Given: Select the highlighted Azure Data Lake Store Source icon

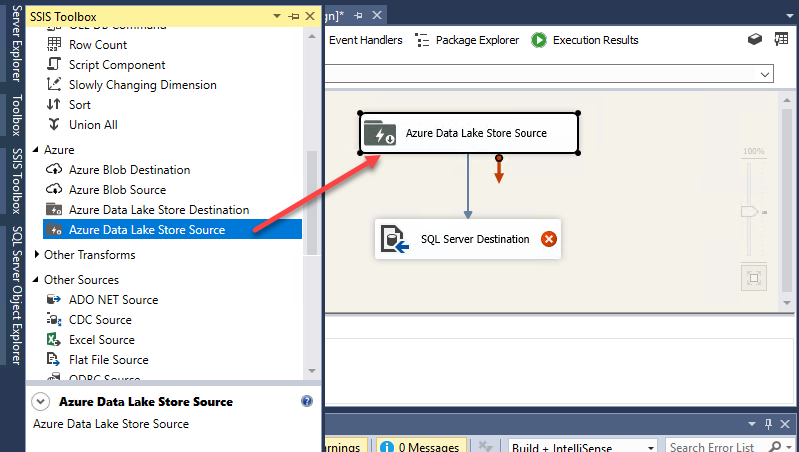Looking at the screenshot, I should [54, 229].
